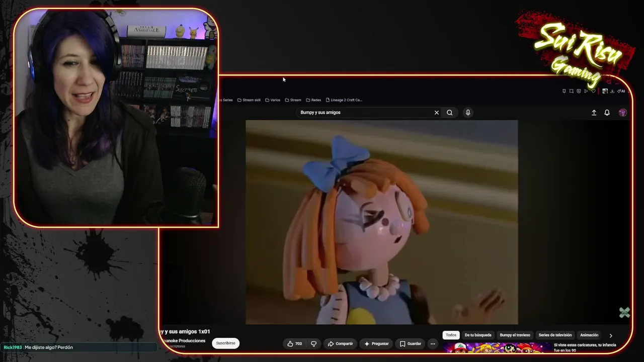
Task: Open the Stream bookmarks folder
Action: pyautogui.click(x=293, y=100)
